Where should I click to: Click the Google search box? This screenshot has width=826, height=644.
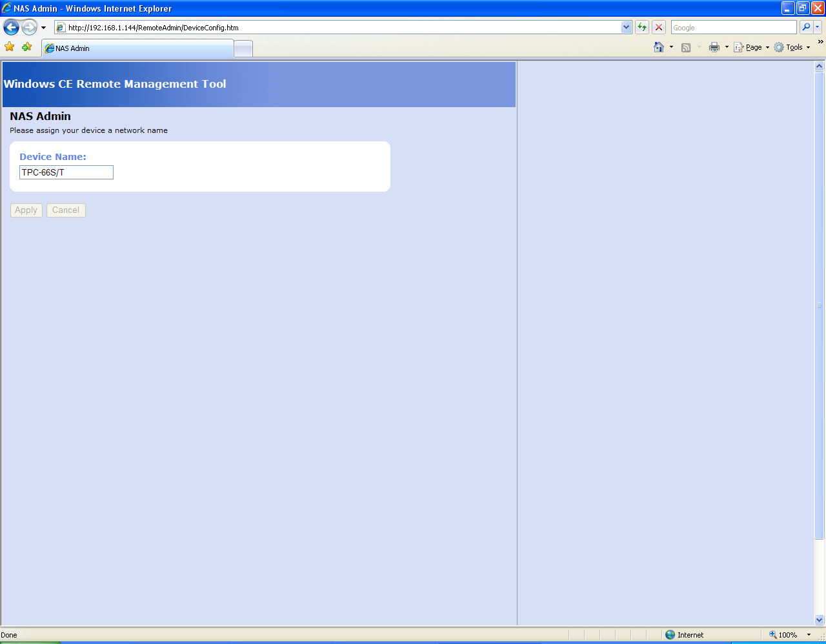[x=734, y=28]
